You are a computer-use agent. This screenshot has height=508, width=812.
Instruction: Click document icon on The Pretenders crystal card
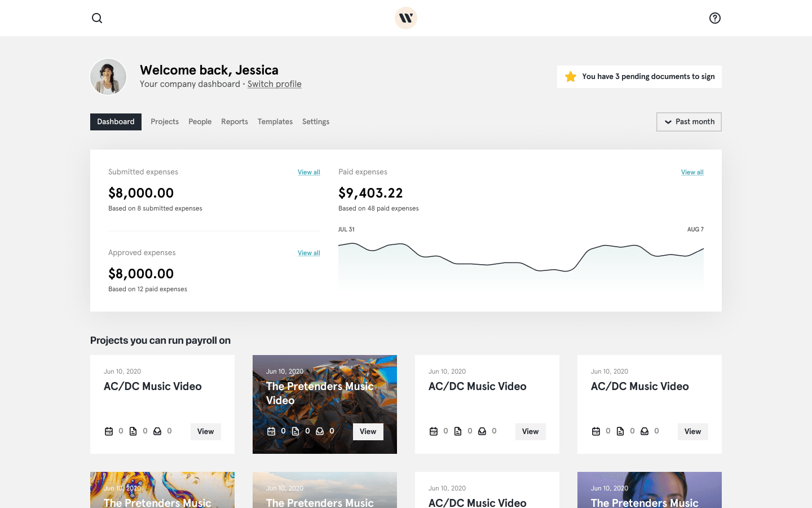coord(295,431)
